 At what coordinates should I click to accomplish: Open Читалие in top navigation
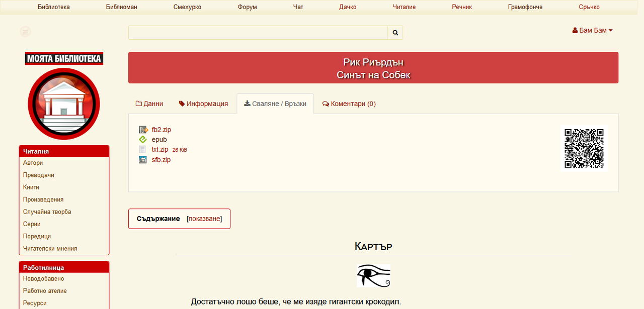click(405, 7)
